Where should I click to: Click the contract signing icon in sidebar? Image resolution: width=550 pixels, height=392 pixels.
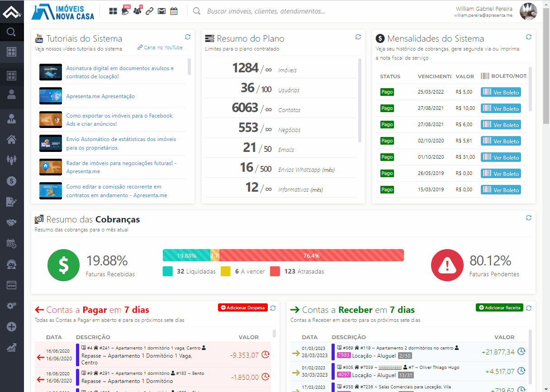point(12,202)
